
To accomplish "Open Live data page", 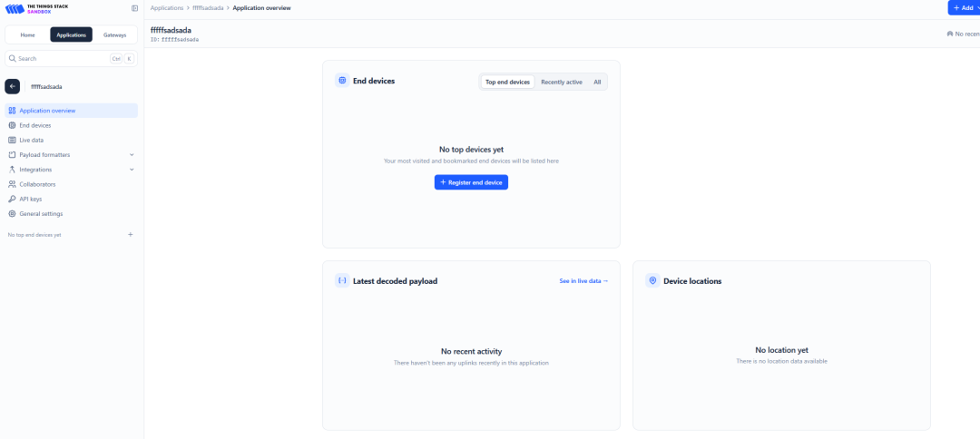I will coord(72,140).
